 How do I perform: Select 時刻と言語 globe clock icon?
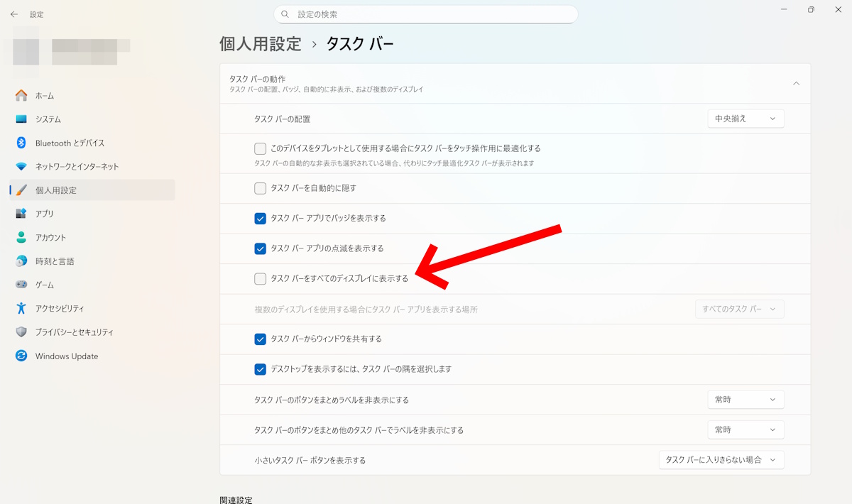[x=21, y=261]
